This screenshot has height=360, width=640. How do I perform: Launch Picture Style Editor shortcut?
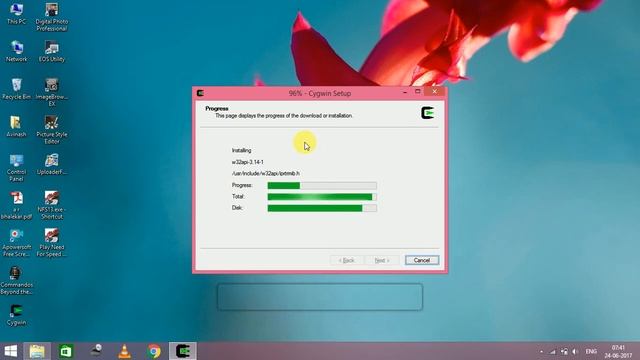[51, 130]
